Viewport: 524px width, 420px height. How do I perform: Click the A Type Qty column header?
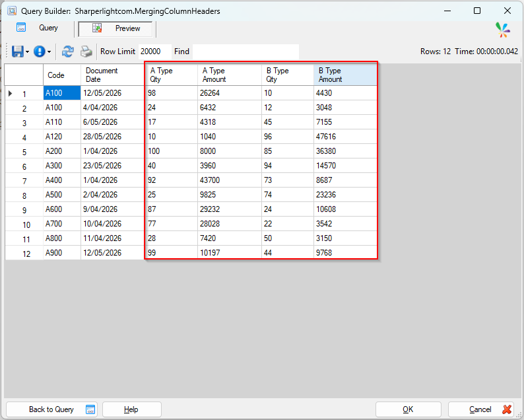coord(171,75)
